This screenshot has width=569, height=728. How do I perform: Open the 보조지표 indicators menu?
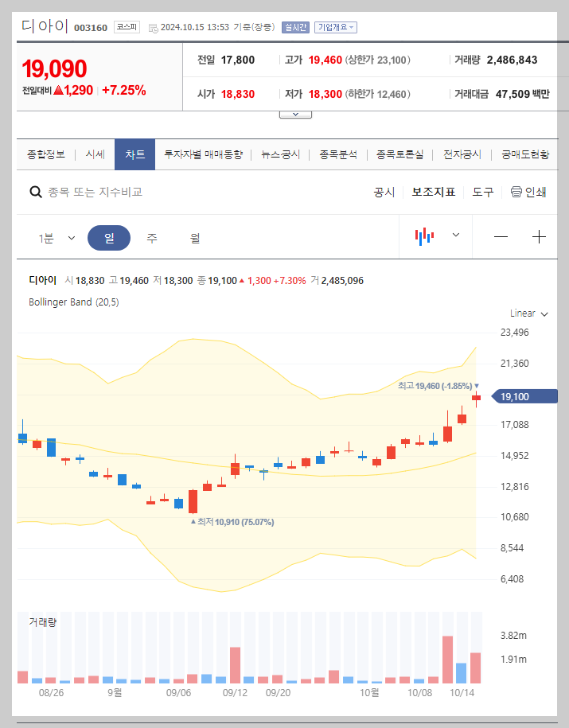[x=434, y=191]
